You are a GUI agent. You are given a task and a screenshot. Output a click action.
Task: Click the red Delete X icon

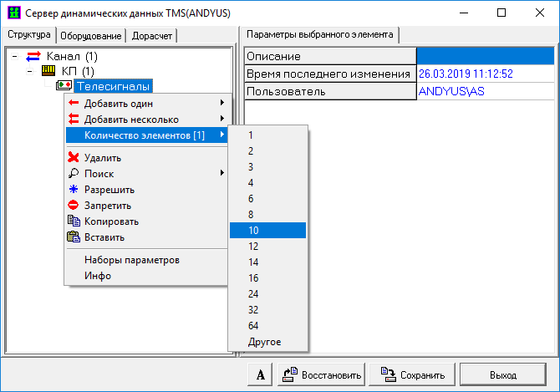[74, 157]
